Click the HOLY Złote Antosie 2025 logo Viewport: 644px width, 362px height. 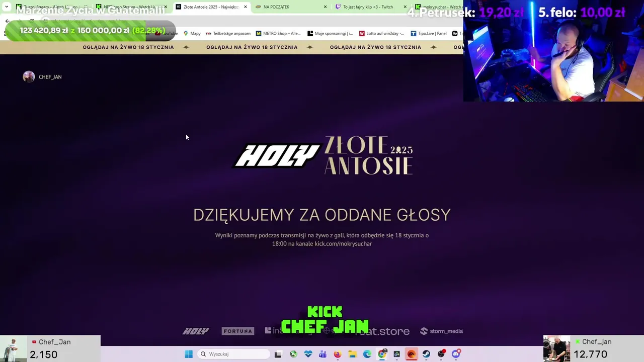tap(323, 155)
